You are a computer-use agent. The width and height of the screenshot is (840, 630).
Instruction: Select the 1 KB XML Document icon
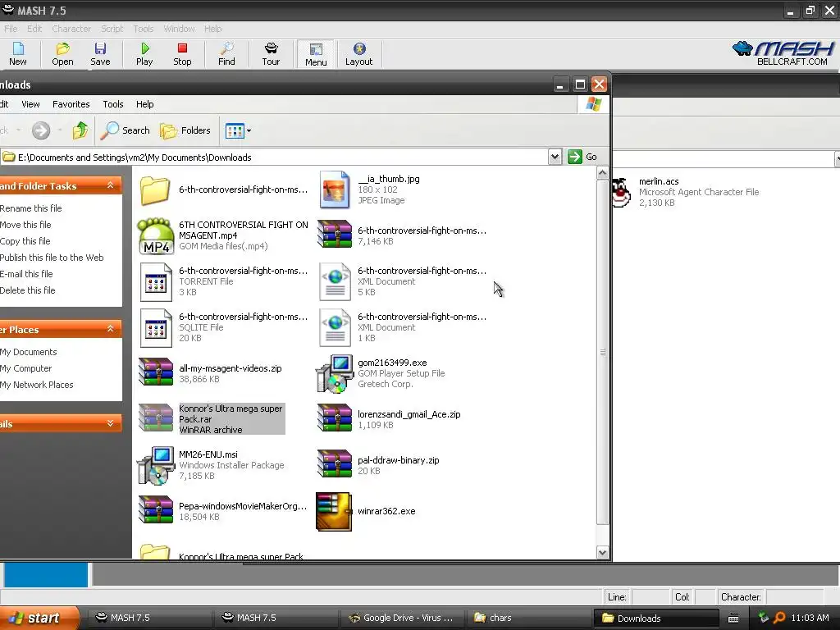(x=335, y=328)
